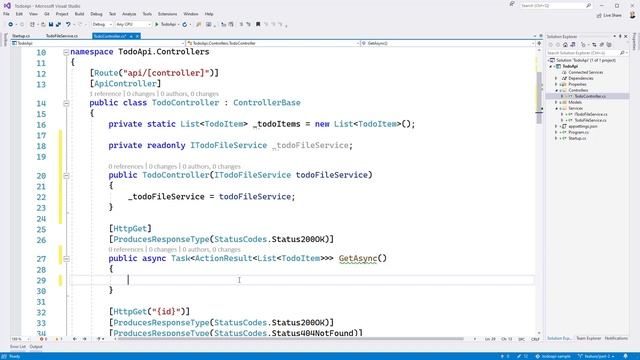Pin the Solution Explorer auto-hide icon
This screenshot has height=360, width=640.
(x=620, y=36)
